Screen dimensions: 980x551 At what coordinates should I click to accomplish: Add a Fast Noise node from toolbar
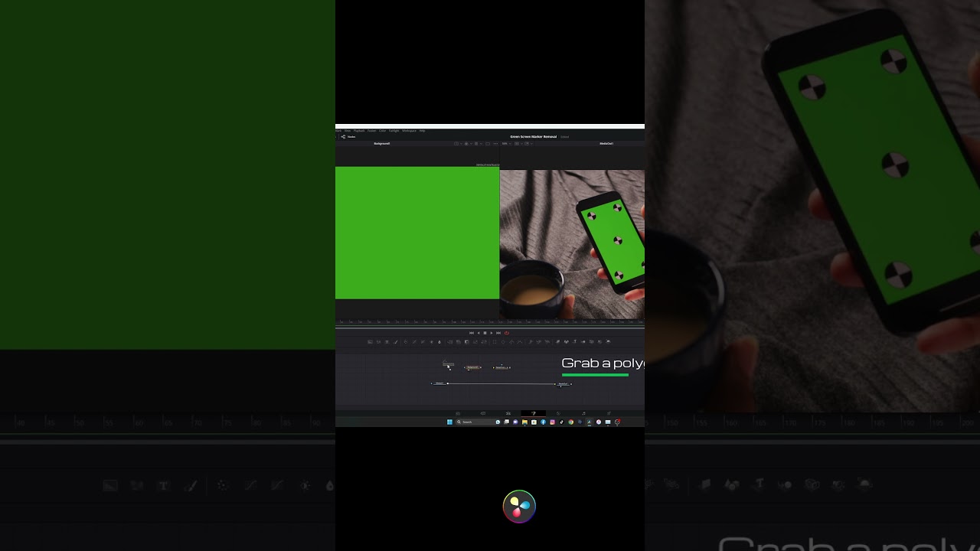(378, 341)
